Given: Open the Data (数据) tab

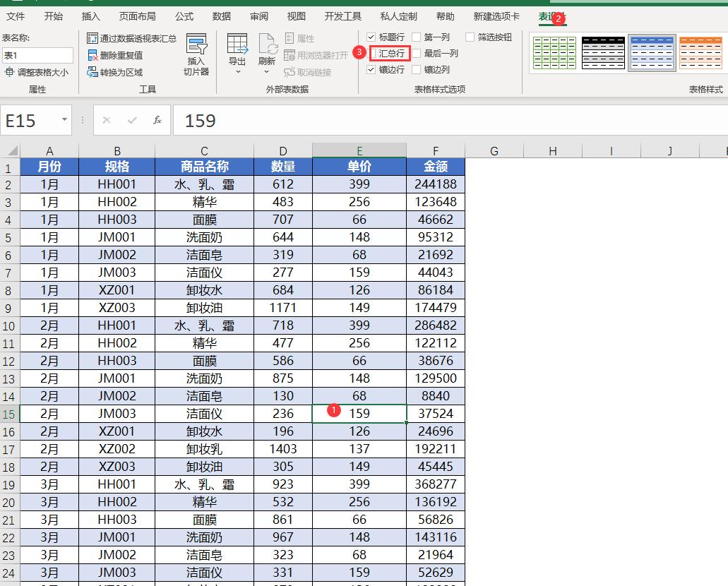Looking at the screenshot, I should coord(222,17).
